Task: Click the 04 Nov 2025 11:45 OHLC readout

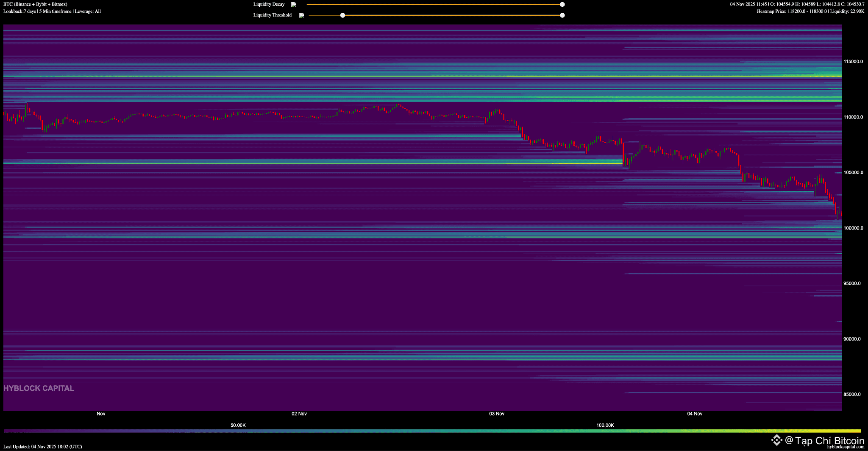Action: coord(797,4)
